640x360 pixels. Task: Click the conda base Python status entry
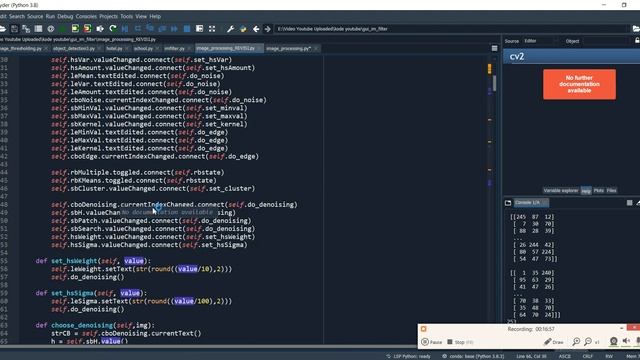click(473, 356)
